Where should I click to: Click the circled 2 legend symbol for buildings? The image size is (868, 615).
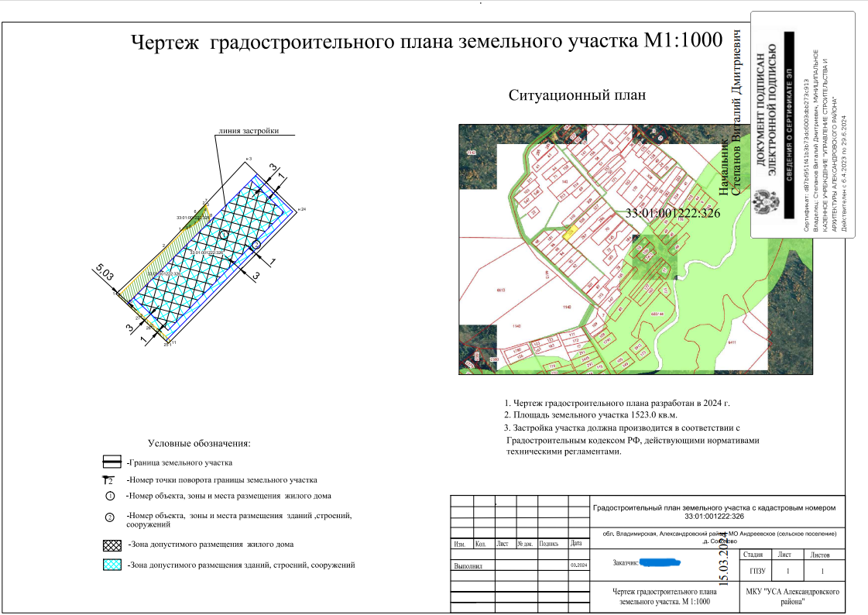pyautogui.click(x=110, y=517)
